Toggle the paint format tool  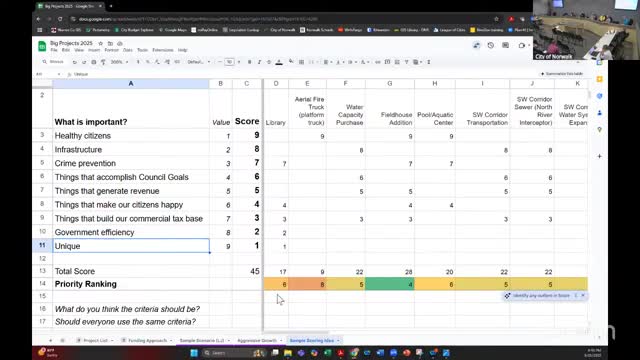[103, 62]
